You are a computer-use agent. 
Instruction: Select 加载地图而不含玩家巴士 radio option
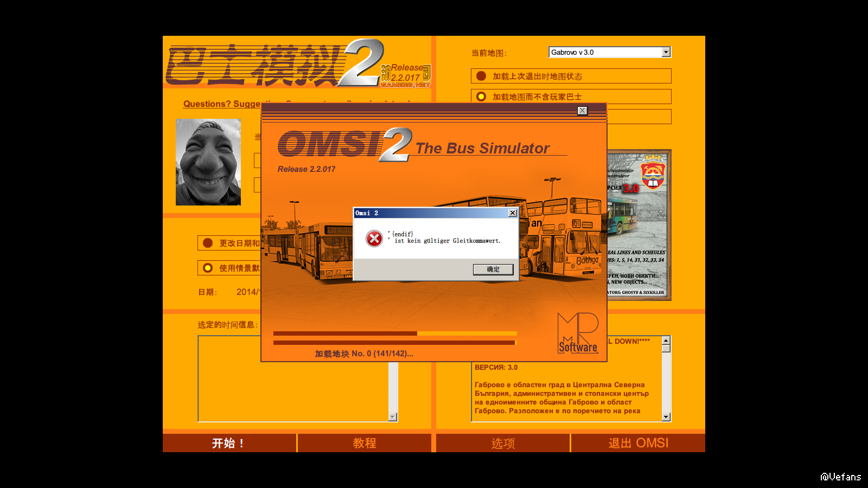(481, 97)
